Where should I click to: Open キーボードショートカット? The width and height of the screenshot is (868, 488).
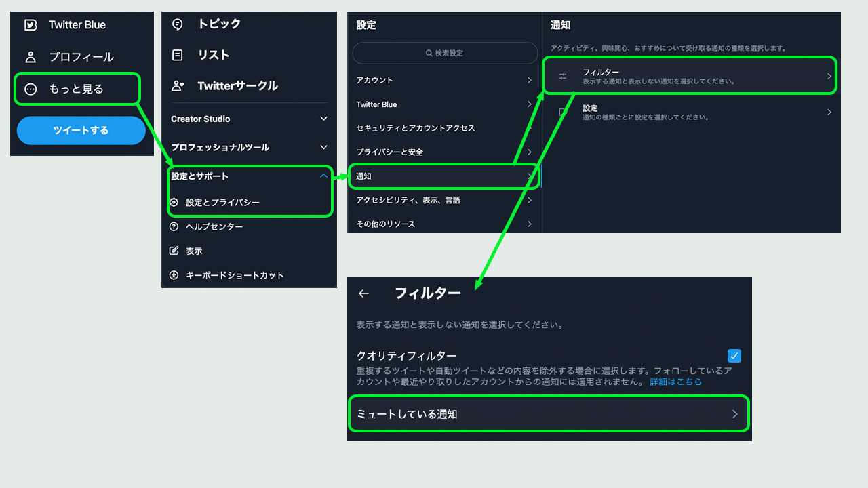tap(235, 275)
